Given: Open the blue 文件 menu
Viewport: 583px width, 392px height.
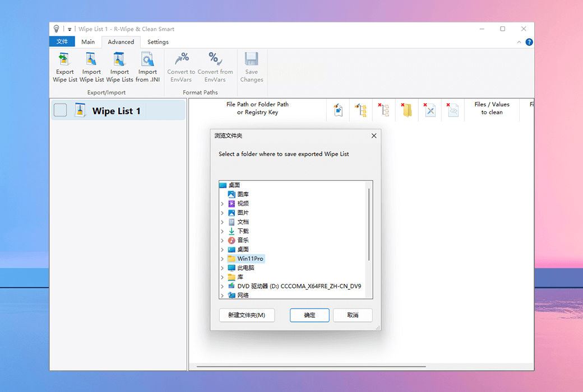Looking at the screenshot, I should 62,42.
